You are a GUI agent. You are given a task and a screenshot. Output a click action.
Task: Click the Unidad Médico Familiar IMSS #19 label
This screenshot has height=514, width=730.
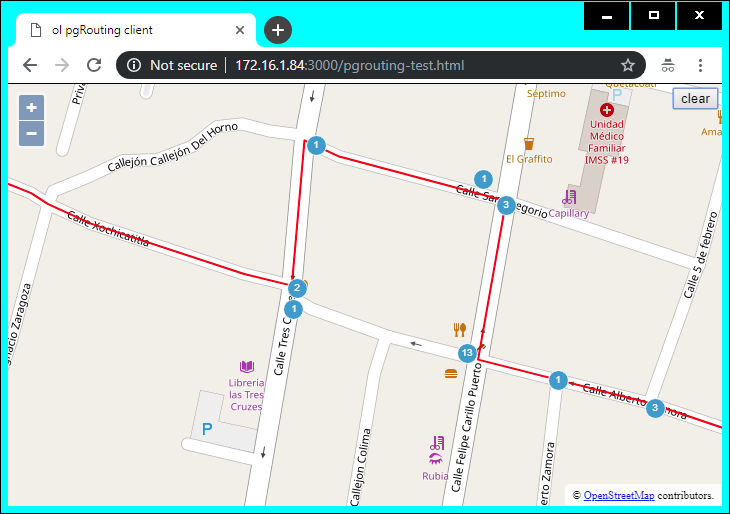[607, 142]
